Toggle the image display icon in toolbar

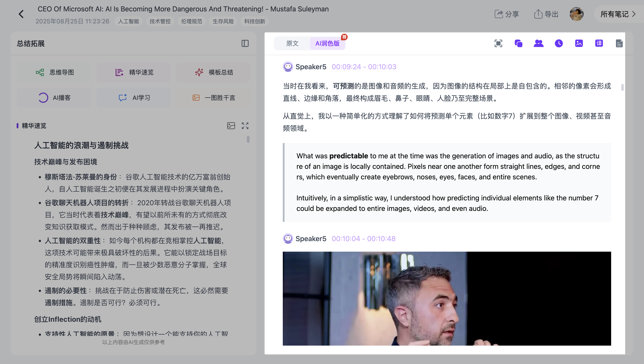(x=579, y=44)
